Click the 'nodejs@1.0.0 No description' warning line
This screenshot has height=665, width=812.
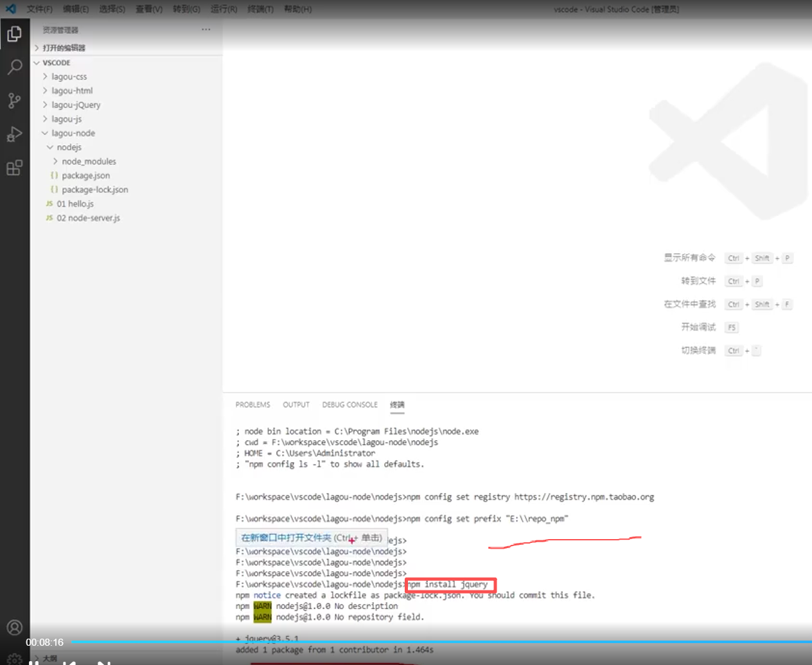click(x=317, y=606)
